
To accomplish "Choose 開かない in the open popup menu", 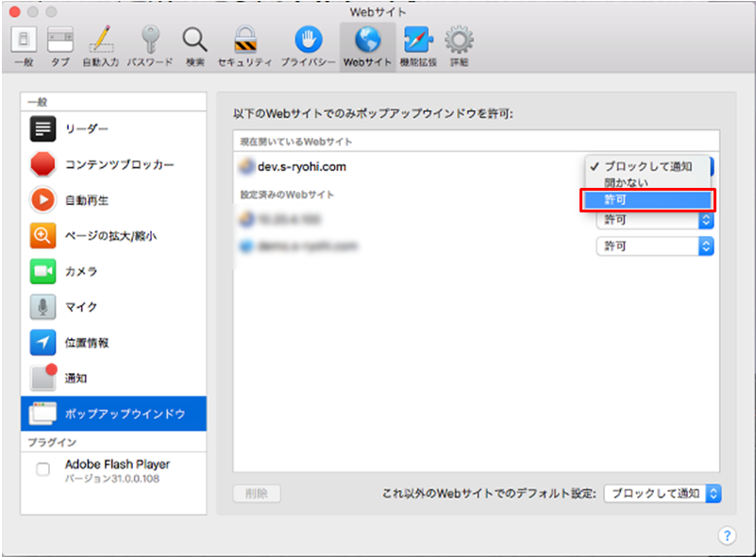I will tap(647, 183).
